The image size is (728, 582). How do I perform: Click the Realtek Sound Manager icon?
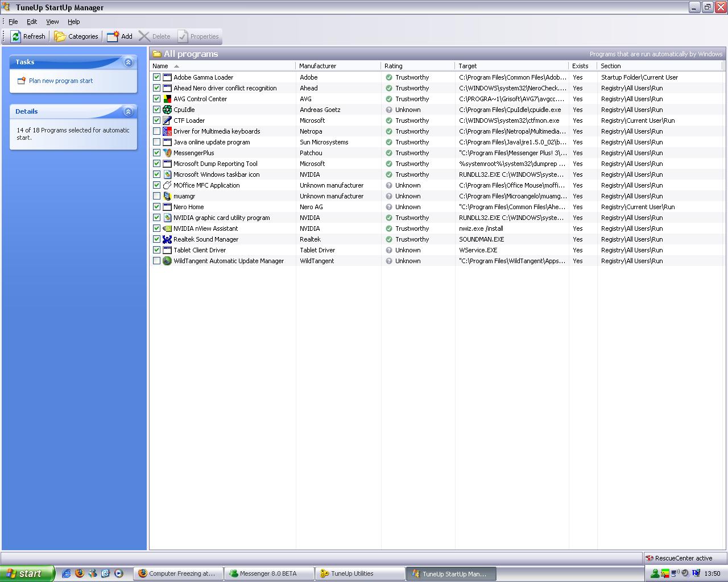(167, 239)
